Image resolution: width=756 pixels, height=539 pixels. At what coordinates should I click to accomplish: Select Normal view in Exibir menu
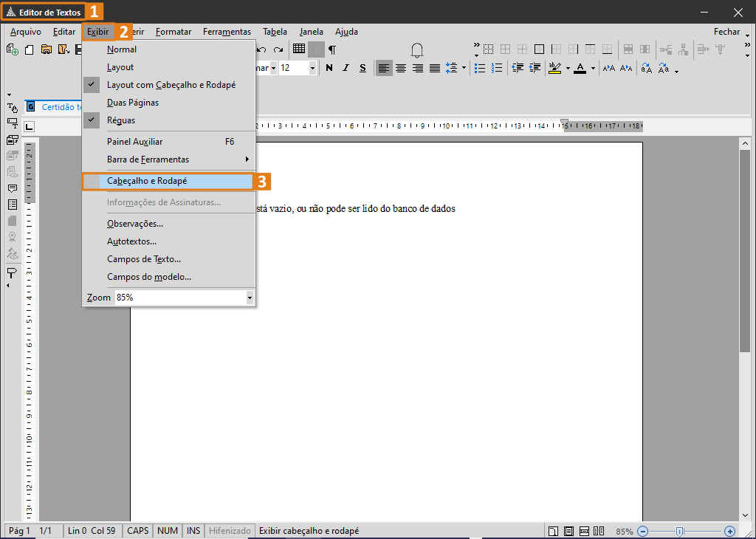[169, 49]
